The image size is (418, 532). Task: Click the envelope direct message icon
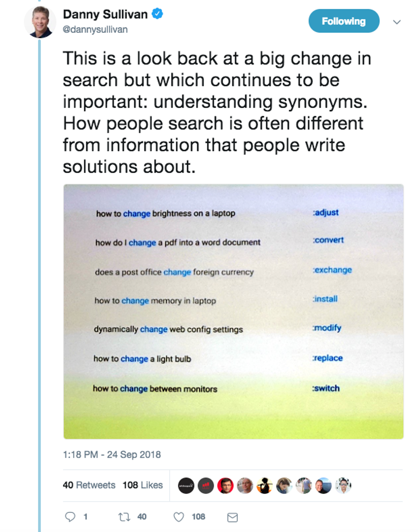(x=232, y=517)
